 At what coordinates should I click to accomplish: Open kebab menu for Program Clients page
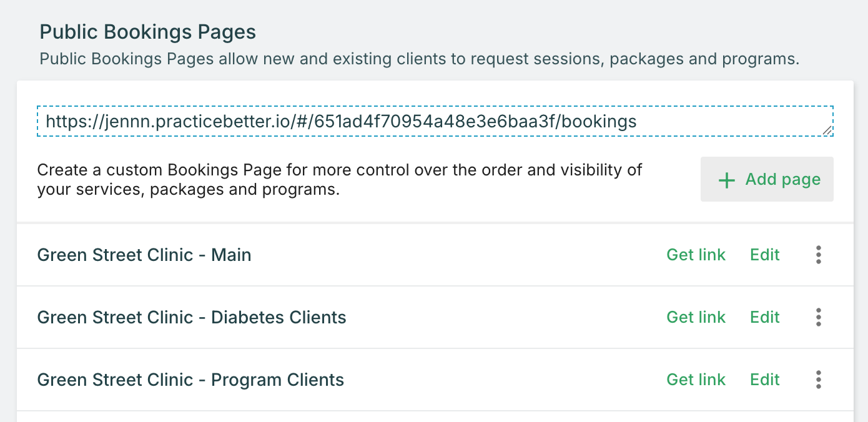click(818, 380)
